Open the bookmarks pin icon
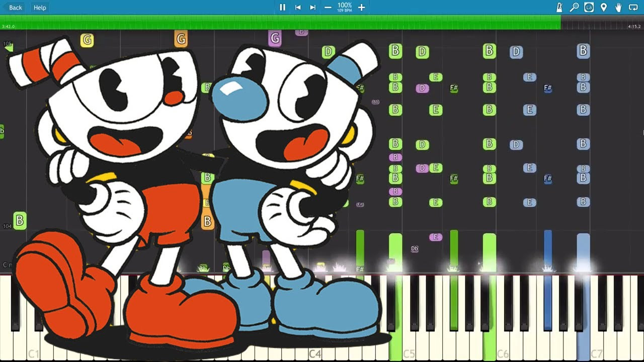 [x=604, y=7]
